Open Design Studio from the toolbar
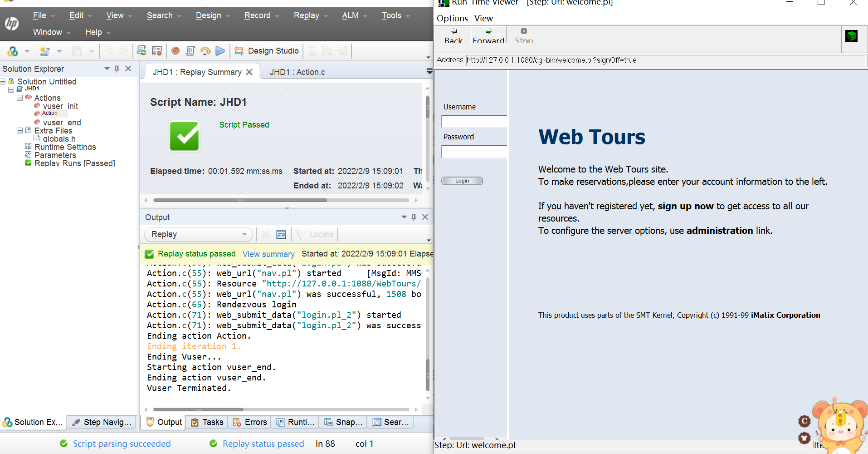Image resolution: width=868 pixels, height=454 pixels. 267,51
